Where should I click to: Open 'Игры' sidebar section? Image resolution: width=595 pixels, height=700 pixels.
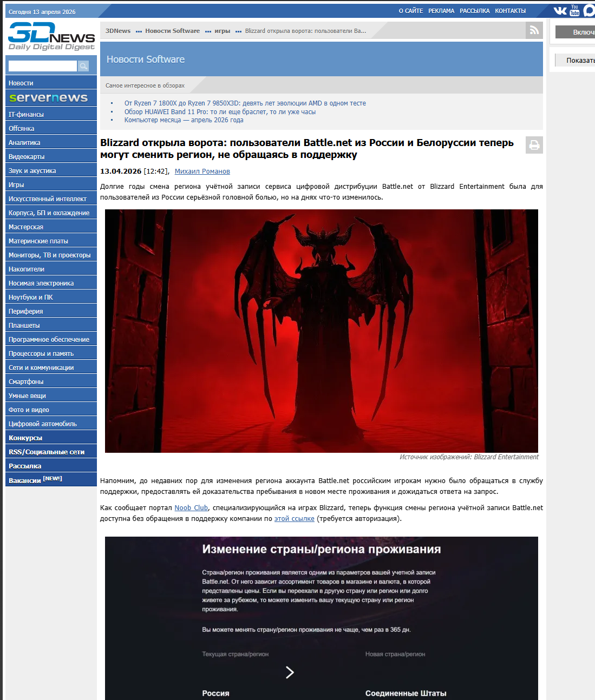click(51, 184)
